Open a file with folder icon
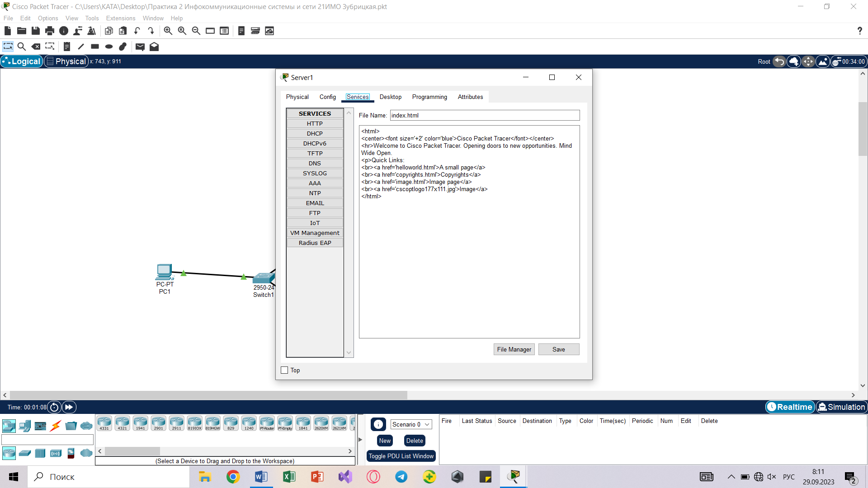The height and width of the screenshot is (488, 868). pos(22,31)
